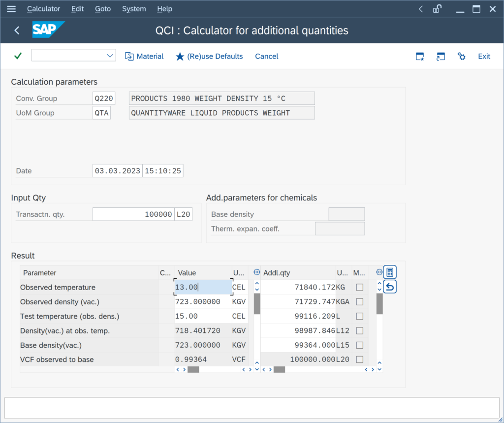Open settings gear of the Addl.qty table
The image size is (504, 423).
click(x=379, y=272)
